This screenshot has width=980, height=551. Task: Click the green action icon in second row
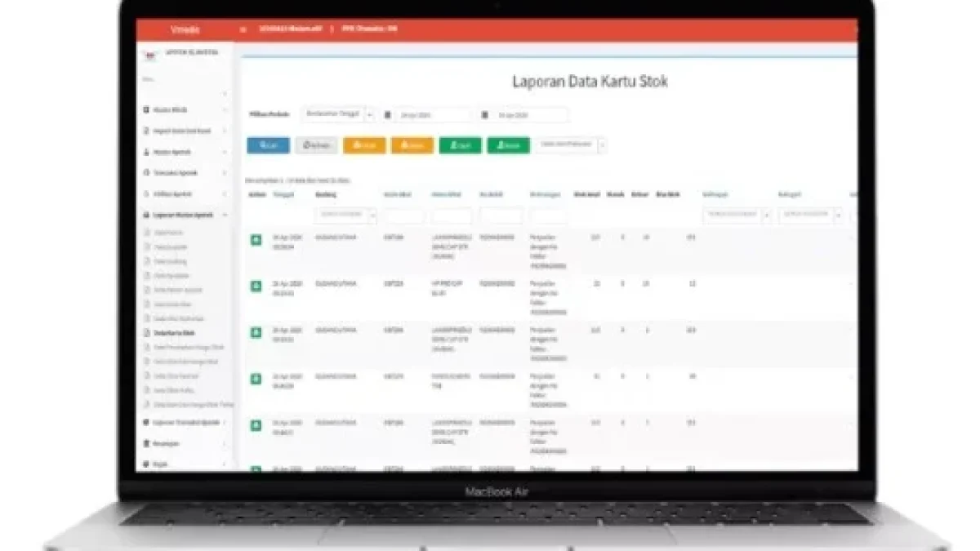tap(256, 287)
